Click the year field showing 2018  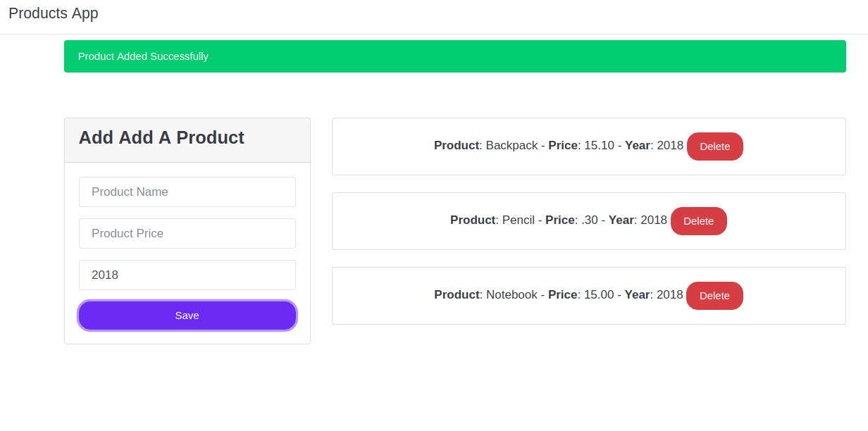(187, 275)
